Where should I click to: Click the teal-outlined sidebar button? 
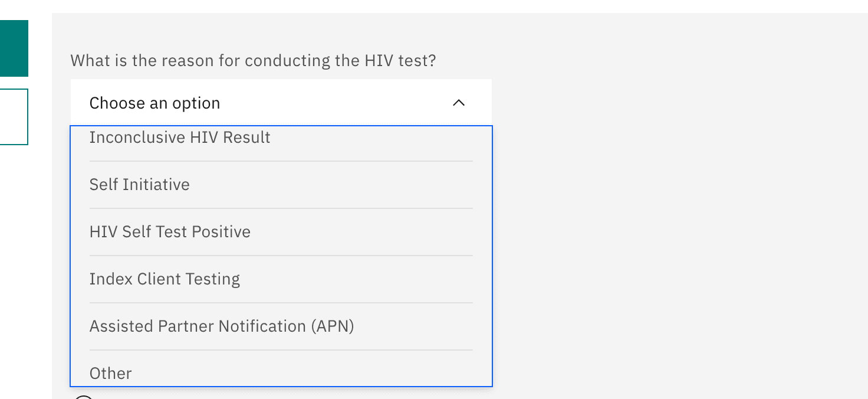[x=14, y=117]
